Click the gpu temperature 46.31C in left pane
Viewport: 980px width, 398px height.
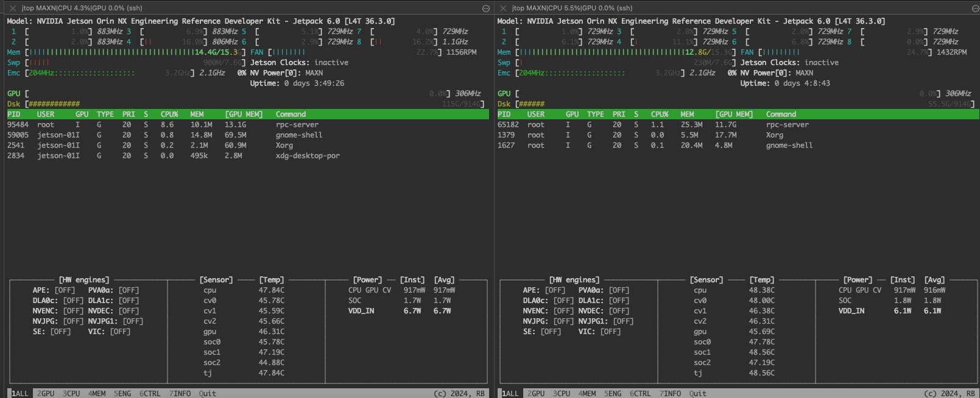coord(271,332)
